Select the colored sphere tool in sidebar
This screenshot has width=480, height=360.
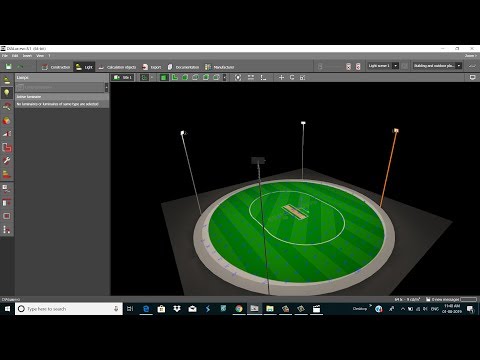(7, 120)
